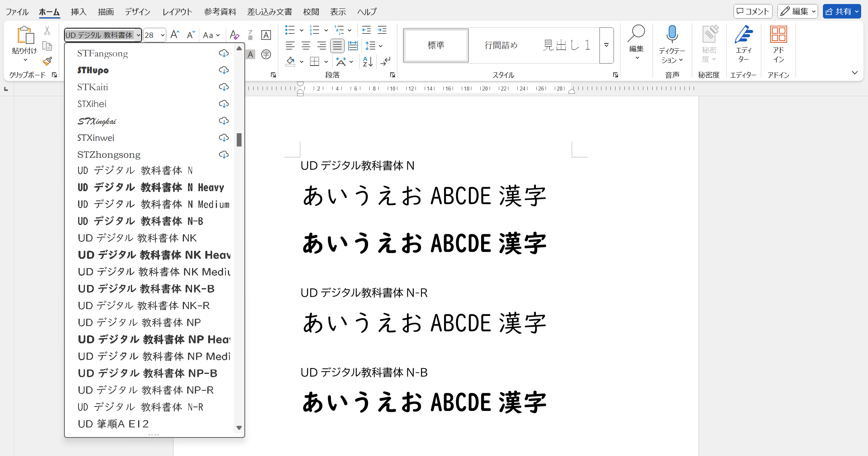The height and width of the screenshot is (456, 868).
Task: Click the 共有 share button
Action: pos(842,11)
